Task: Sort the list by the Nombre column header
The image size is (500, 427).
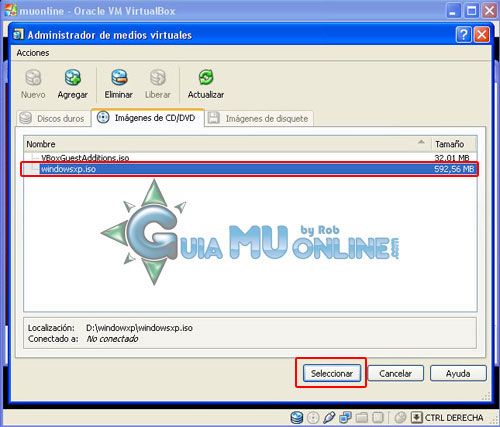Action: point(228,144)
